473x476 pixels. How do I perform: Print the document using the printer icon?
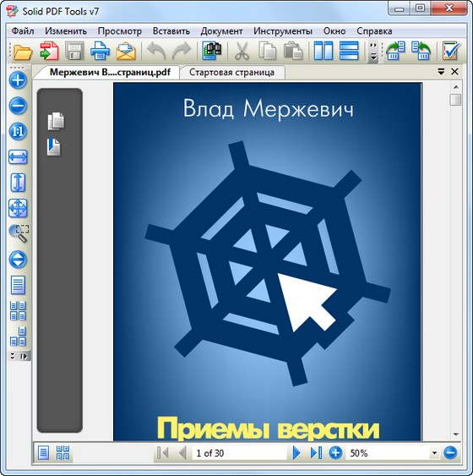click(100, 51)
